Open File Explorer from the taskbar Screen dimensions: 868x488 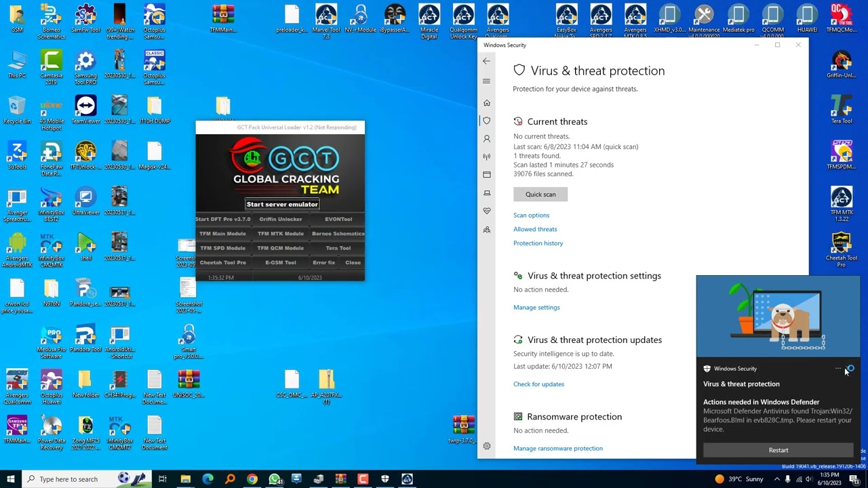pos(185,479)
